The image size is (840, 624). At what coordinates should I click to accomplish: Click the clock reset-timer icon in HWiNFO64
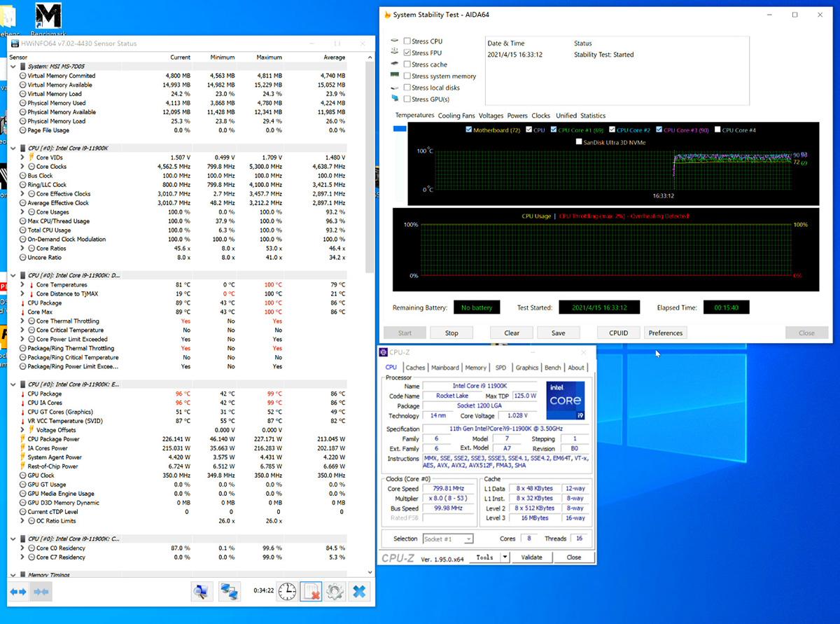(x=287, y=592)
